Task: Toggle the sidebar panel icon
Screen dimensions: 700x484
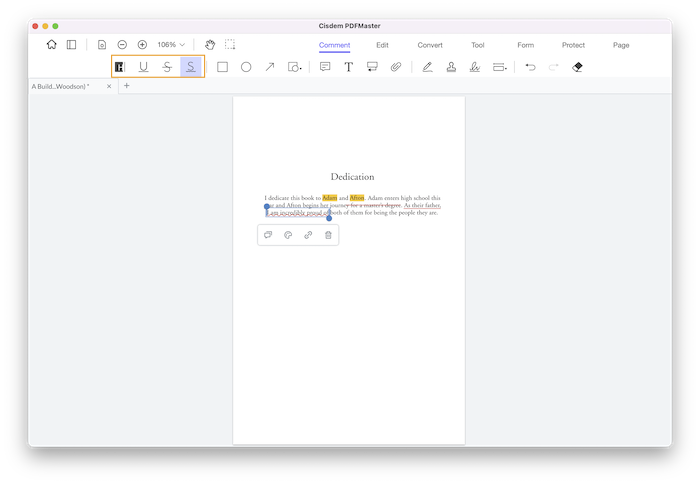Action: (71, 45)
